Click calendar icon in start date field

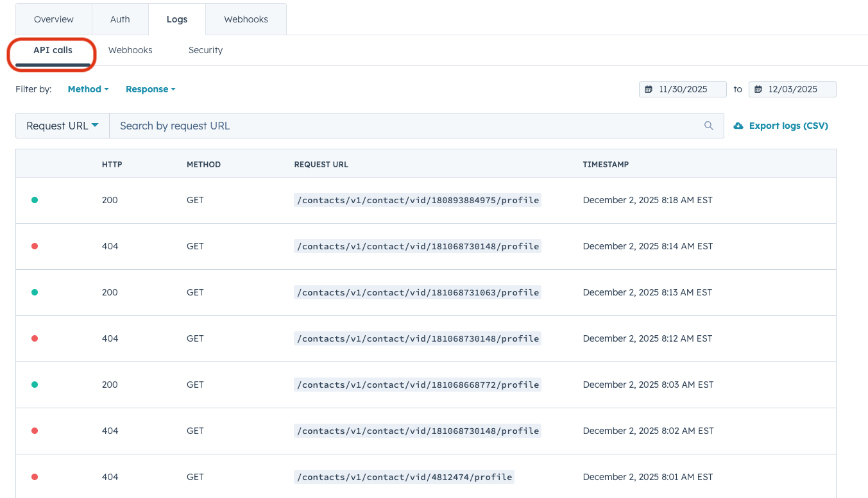[649, 89]
